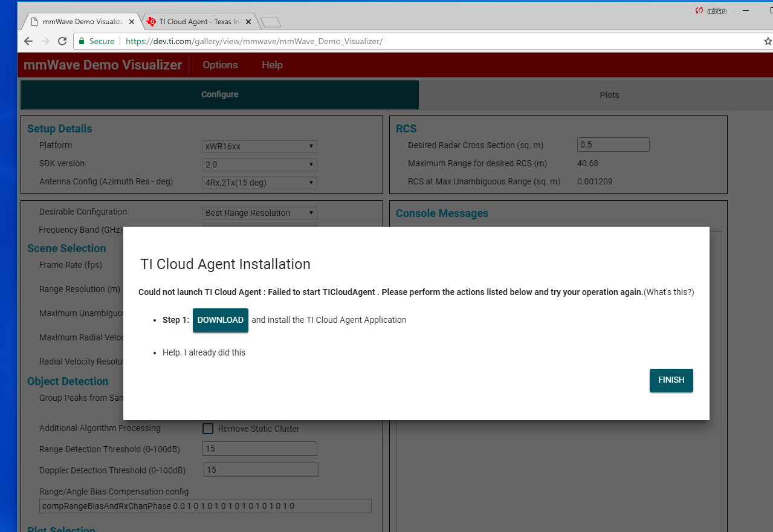Click the mmWave Demo Visualizer app title
Image resolution: width=773 pixels, height=532 pixels.
pyautogui.click(x=103, y=65)
